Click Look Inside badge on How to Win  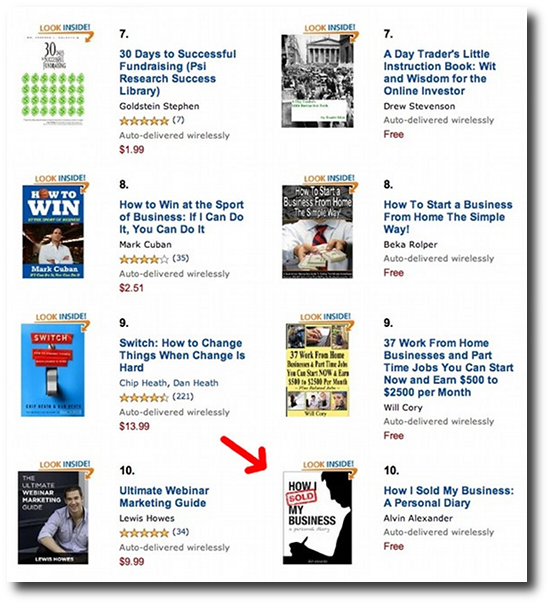[x=61, y=181]
